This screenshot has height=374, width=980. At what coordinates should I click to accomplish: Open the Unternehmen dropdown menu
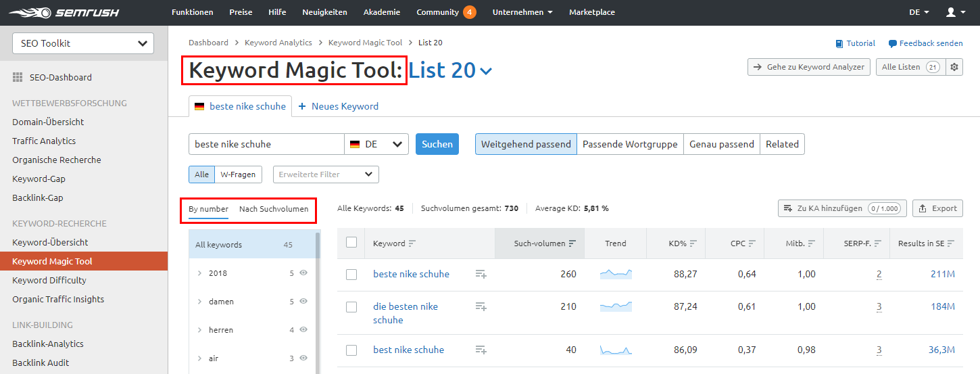coord(522,12)
